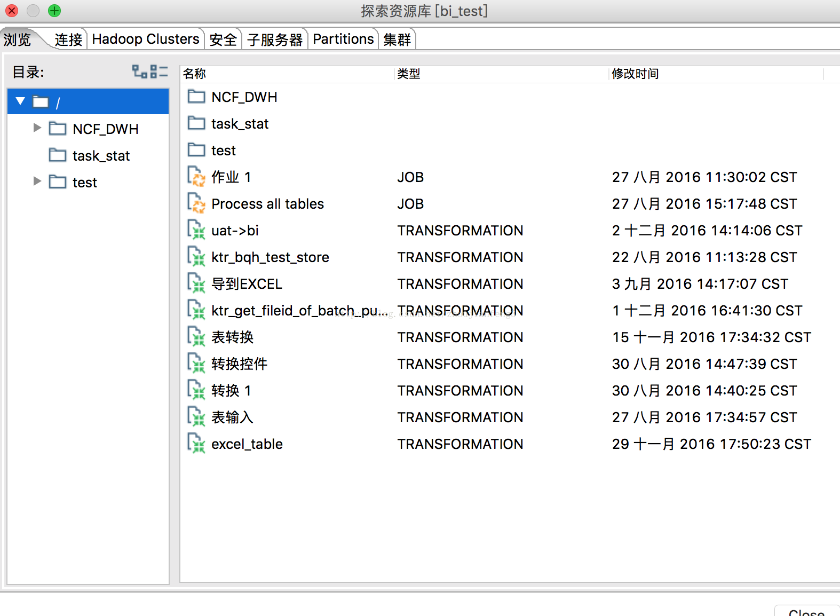Click the test folder icon in file list
The width and height of the screenshot is (840, 616).
196,150
